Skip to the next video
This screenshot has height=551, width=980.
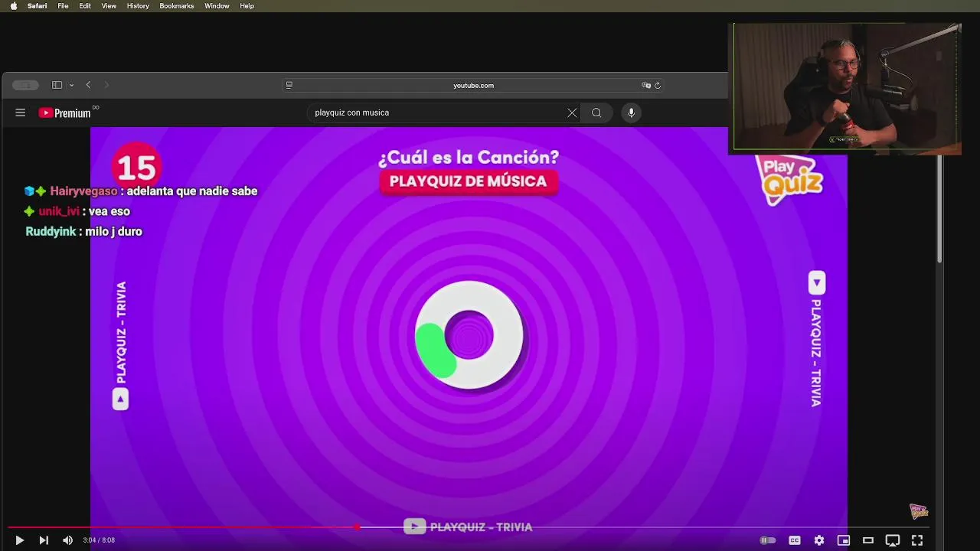pos(44,540)
